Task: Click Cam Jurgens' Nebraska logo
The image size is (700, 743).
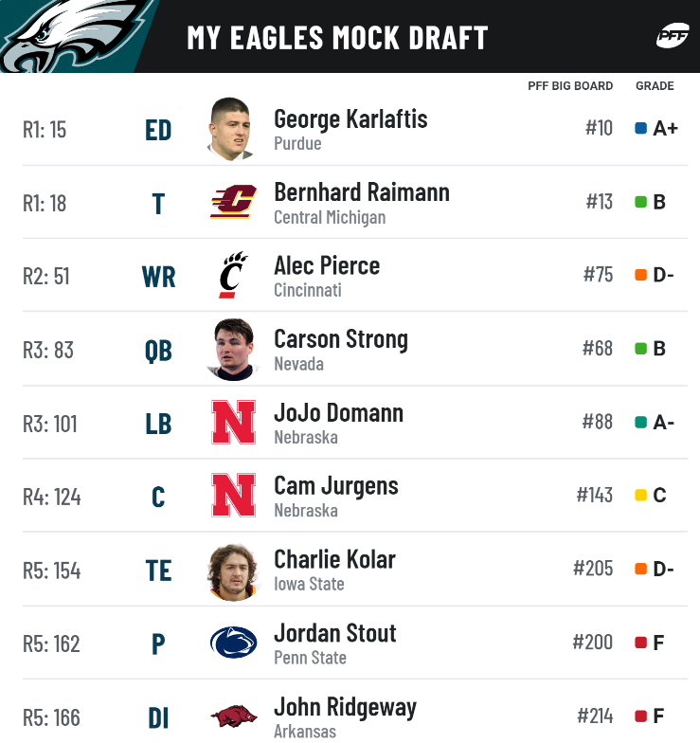Action: [x=233, y=495]
